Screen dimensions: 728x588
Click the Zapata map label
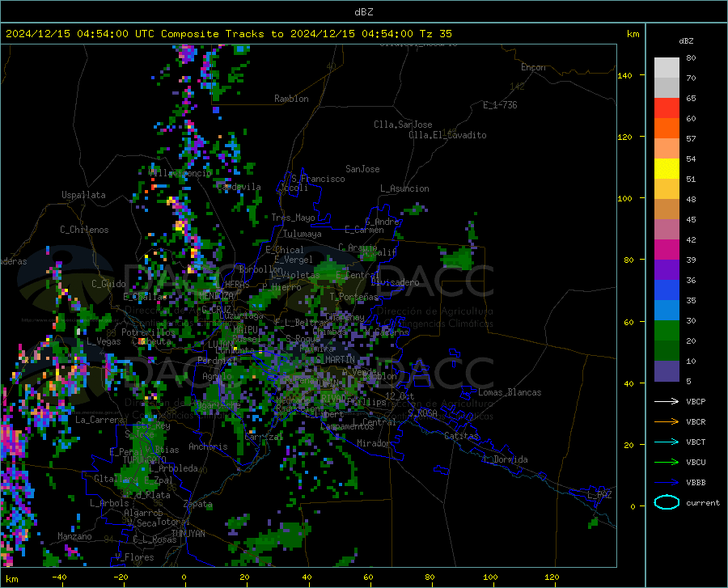[198, 504]
